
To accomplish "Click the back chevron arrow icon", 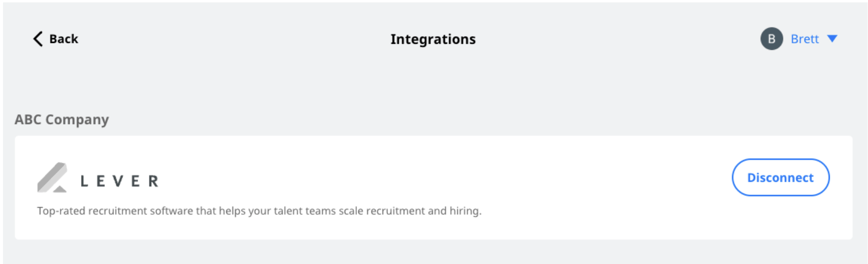I will coord(38,39).
